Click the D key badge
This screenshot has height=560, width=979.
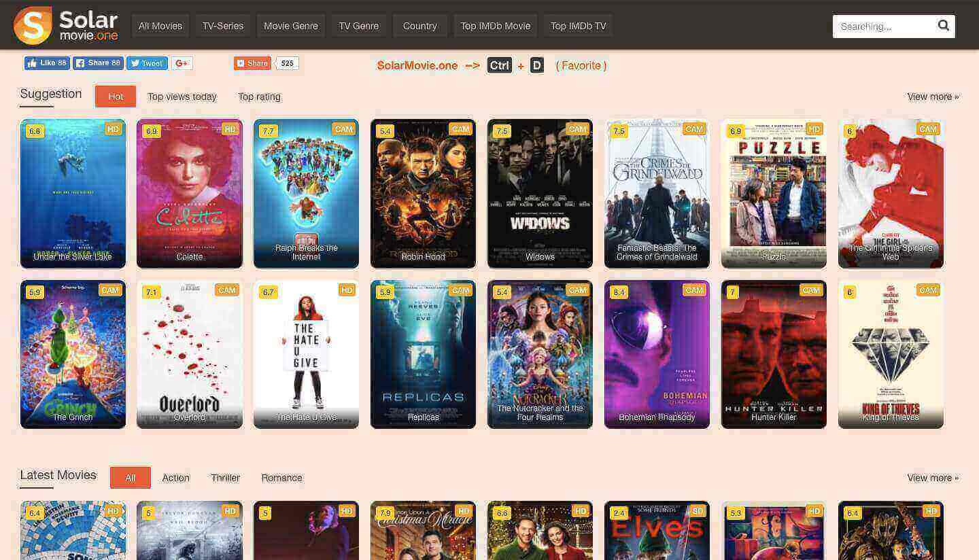click(x=537, y=65)
